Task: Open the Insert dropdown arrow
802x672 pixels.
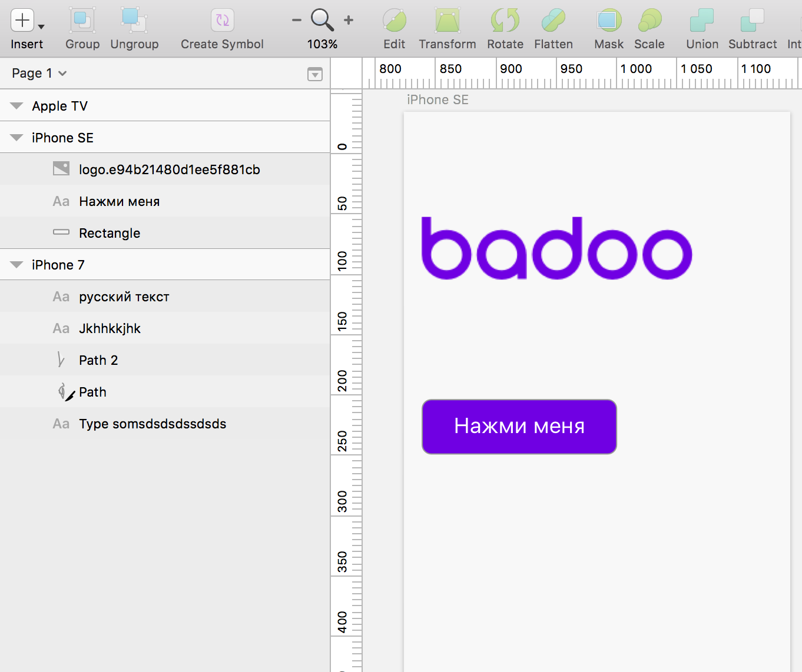Action: click(41, 26)
